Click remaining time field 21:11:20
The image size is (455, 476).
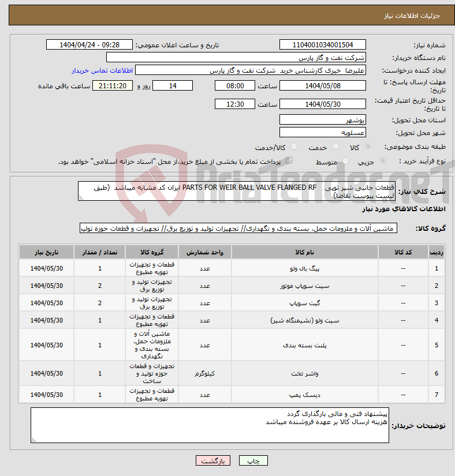[x=113, y=85]
